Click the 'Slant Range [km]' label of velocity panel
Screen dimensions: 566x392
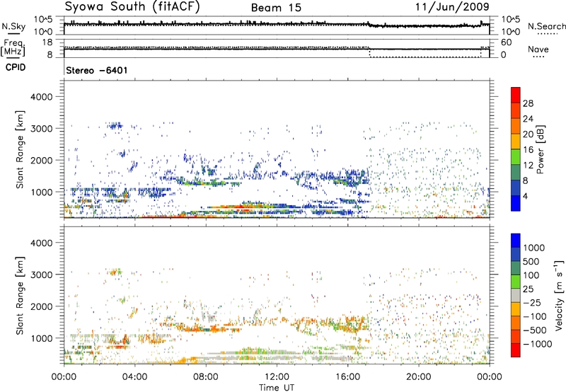point(20,295)
